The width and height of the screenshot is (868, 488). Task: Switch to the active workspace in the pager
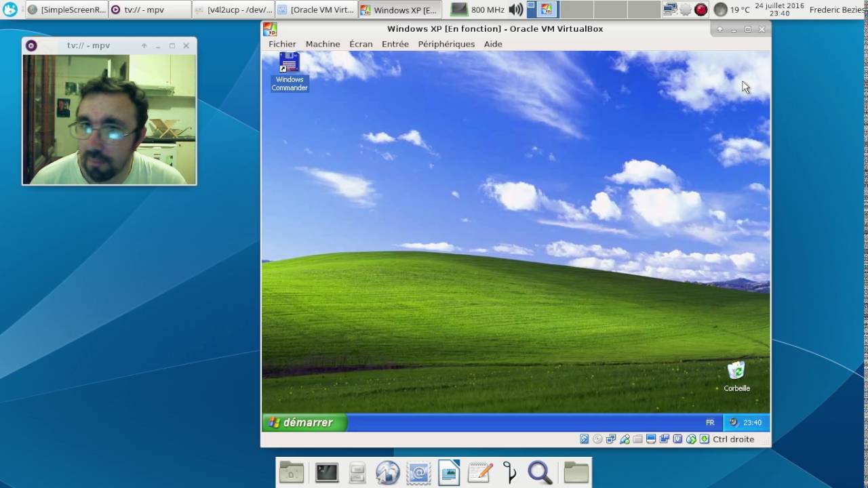point(543,9)
